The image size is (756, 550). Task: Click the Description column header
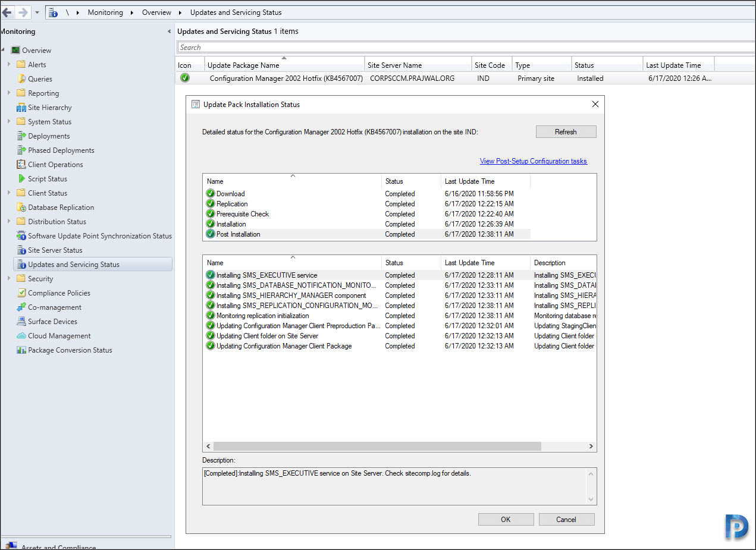[563, 263]
